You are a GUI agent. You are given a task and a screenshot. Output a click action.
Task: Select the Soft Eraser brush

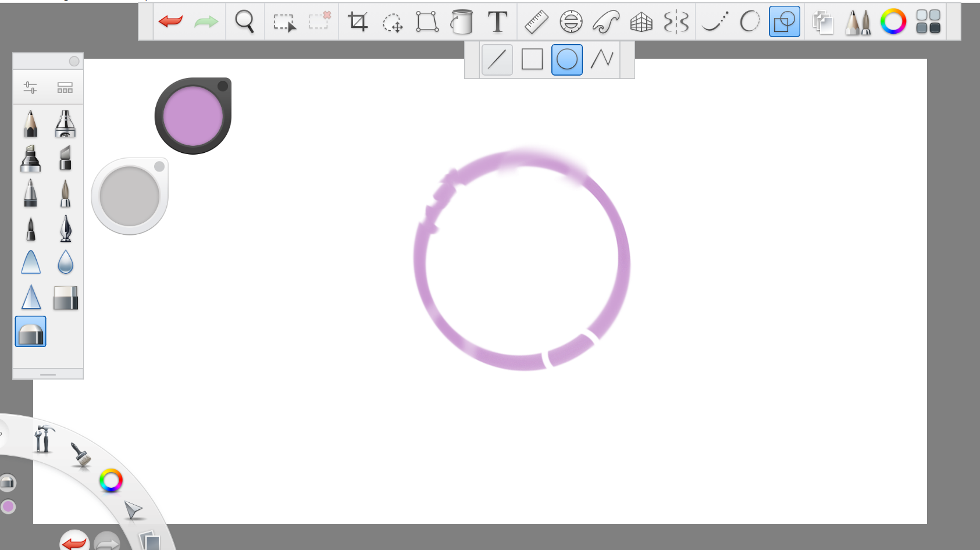tap(30, 332)
